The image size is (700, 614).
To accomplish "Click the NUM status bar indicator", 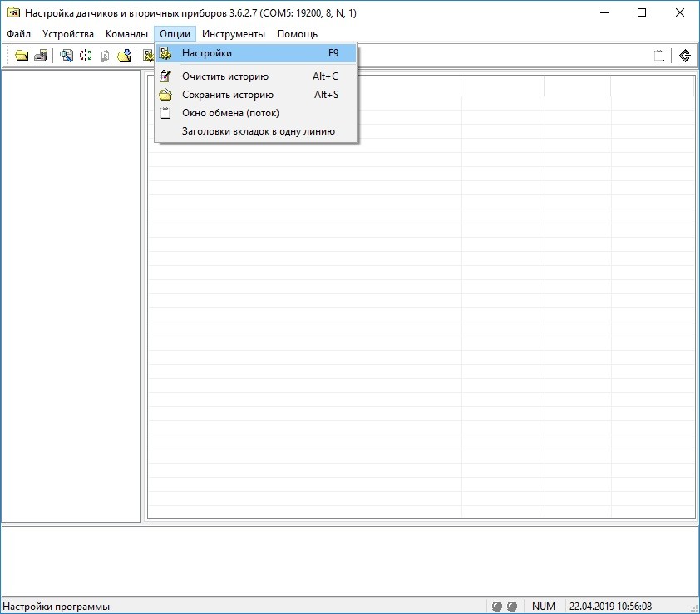I will [544, 606].
